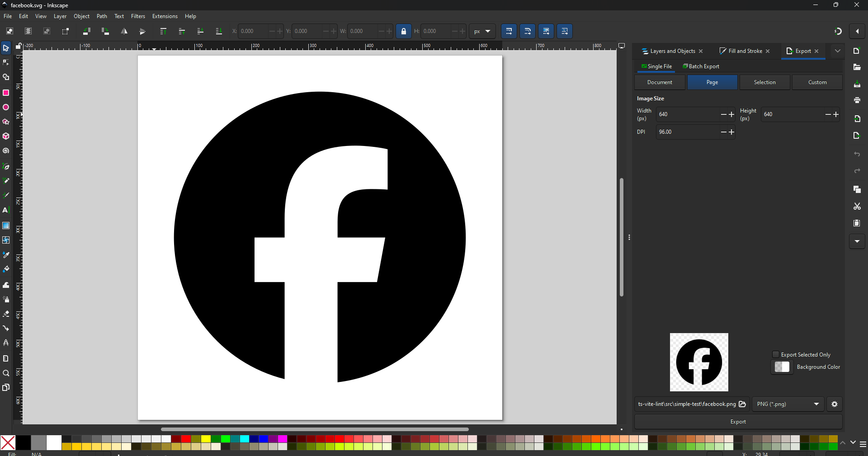Choose Document export area
The width and height of the screenshot is (868, 456).
pos(660,82)
